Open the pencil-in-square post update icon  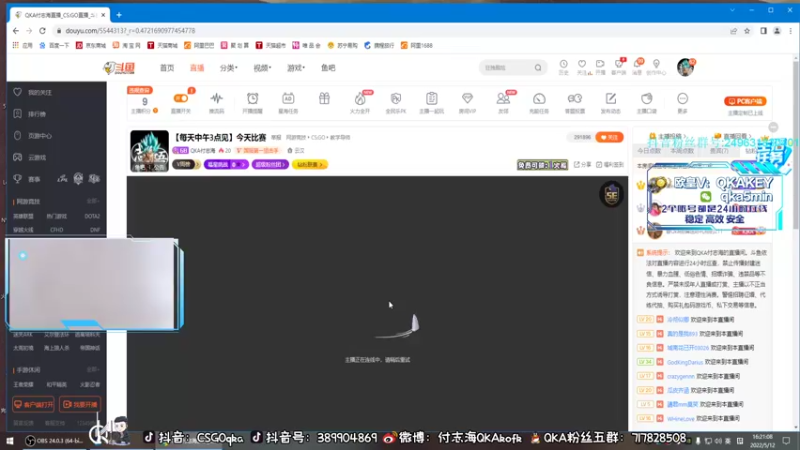tap(611, 98)
